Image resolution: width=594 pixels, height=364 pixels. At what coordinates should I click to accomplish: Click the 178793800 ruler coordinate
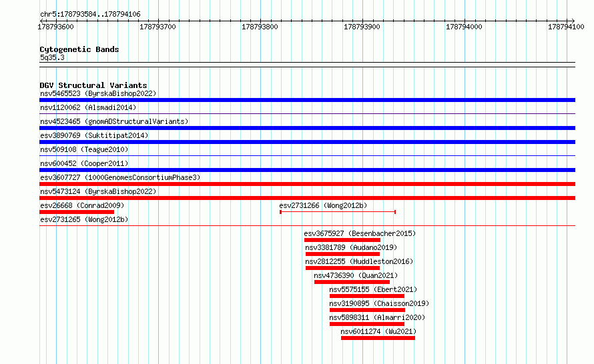pos(260,27)
